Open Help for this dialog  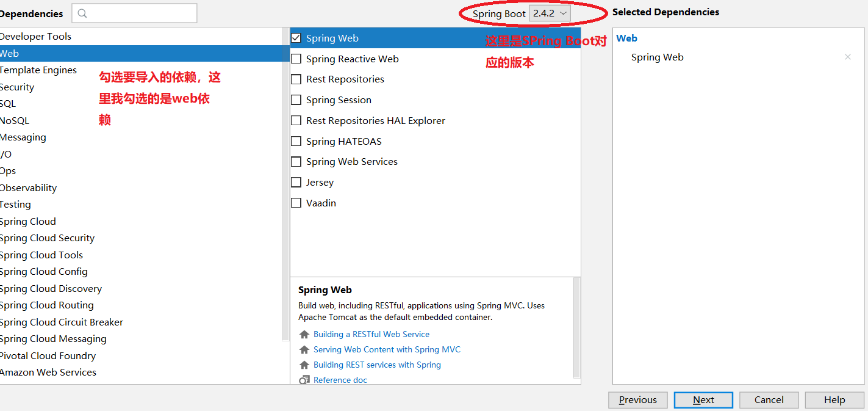tap(834, 400)
